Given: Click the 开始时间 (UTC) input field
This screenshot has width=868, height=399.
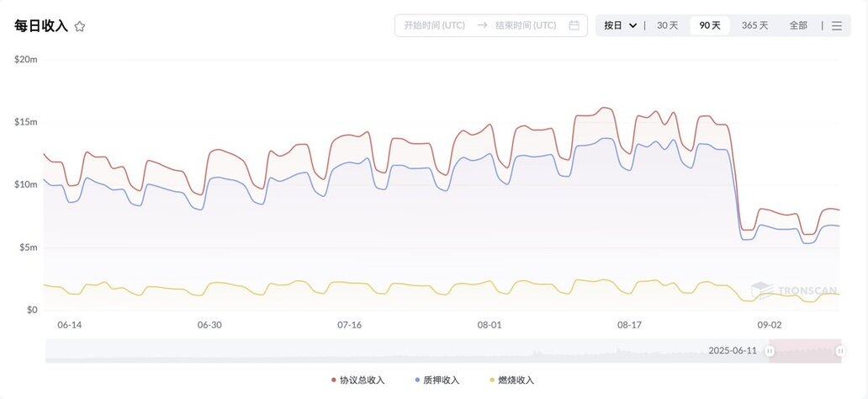Looking at the screenshot, I should [435, 25].
